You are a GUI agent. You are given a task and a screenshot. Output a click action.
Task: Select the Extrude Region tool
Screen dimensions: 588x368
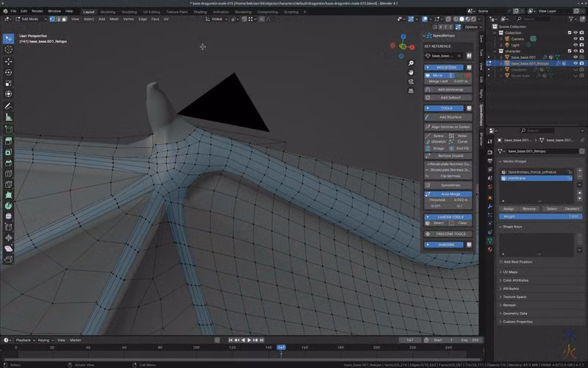[x=8, y=141]
